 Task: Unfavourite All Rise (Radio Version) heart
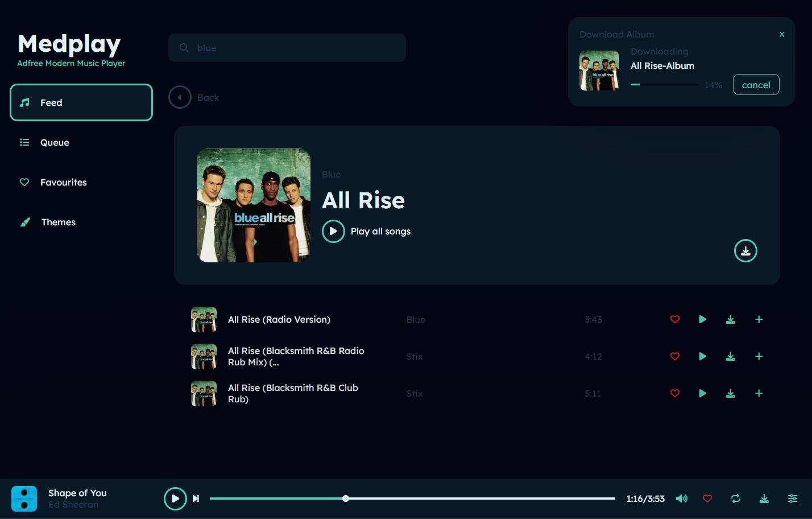675,319
